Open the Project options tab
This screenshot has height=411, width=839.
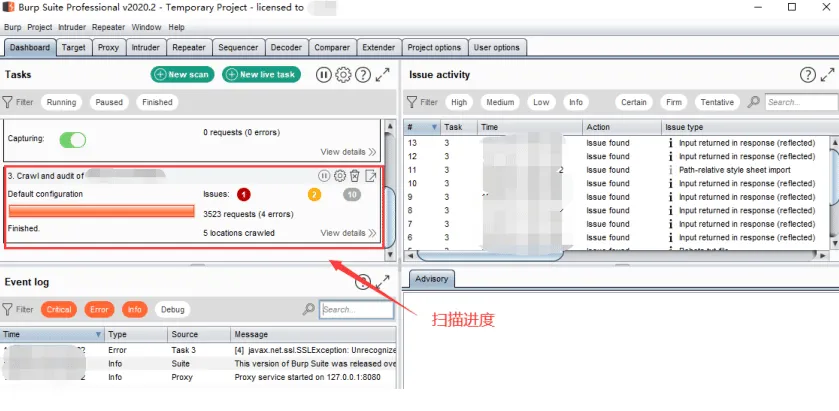434,48
